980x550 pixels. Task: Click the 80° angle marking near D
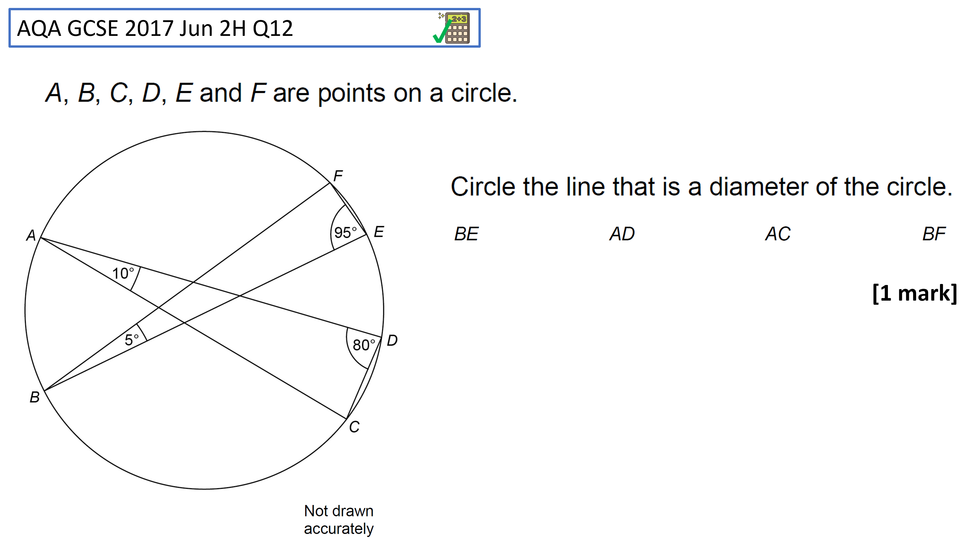click(364, 345)
